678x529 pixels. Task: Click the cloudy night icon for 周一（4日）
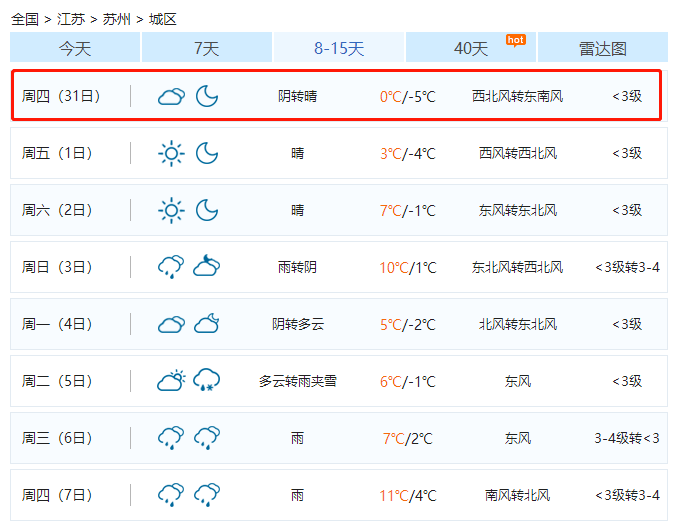tap(207, 324)
